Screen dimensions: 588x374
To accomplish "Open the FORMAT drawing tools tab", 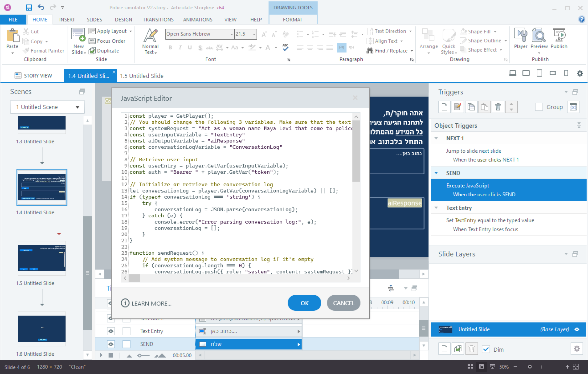I will pos(292,20).
